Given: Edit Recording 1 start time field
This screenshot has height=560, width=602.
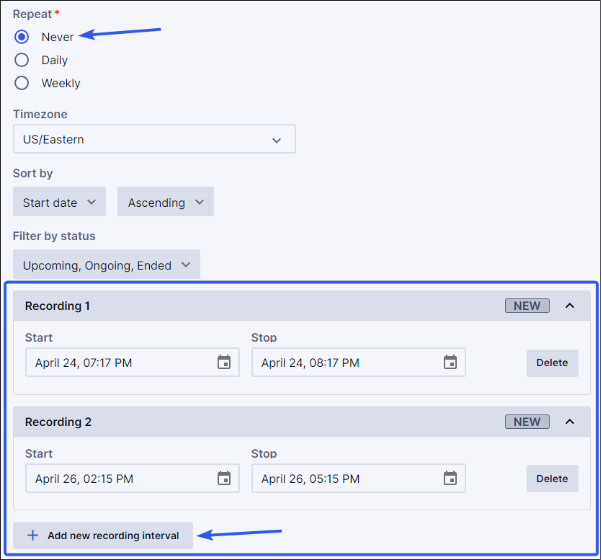Looking at the screenshot, I should [120, 363].
